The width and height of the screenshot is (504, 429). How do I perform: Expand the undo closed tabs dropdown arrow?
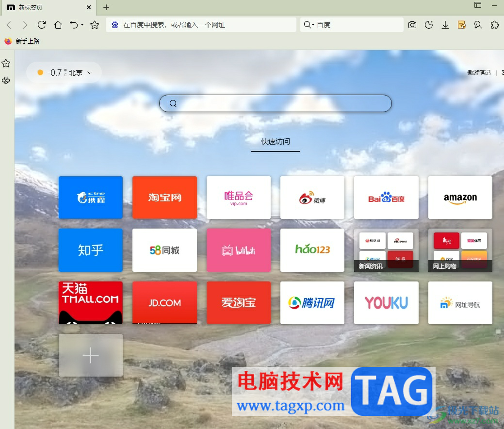(82, 25)
